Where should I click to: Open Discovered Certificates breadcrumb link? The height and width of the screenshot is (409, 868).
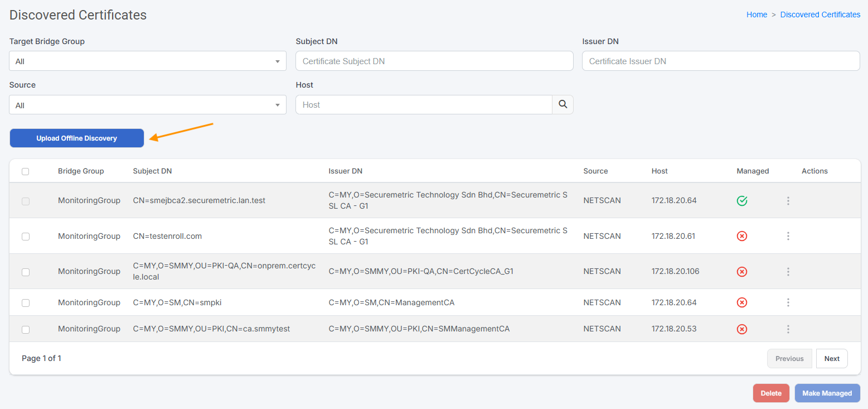tap(820, 15)
